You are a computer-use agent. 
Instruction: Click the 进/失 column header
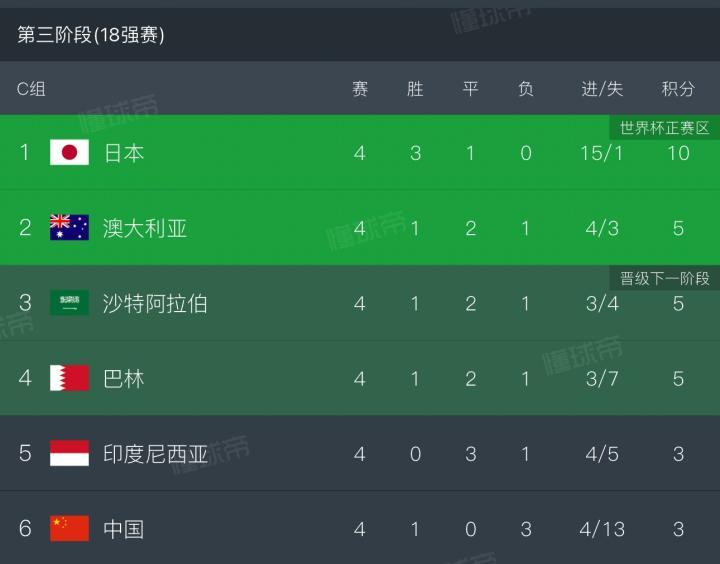[602, 89]
